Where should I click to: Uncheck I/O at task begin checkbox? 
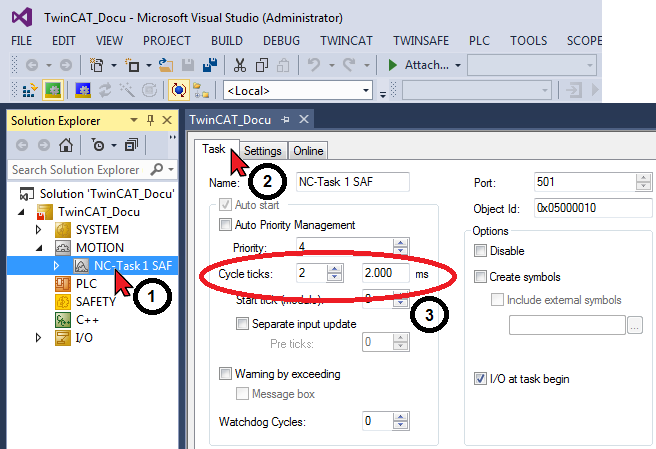pos(480,379)
